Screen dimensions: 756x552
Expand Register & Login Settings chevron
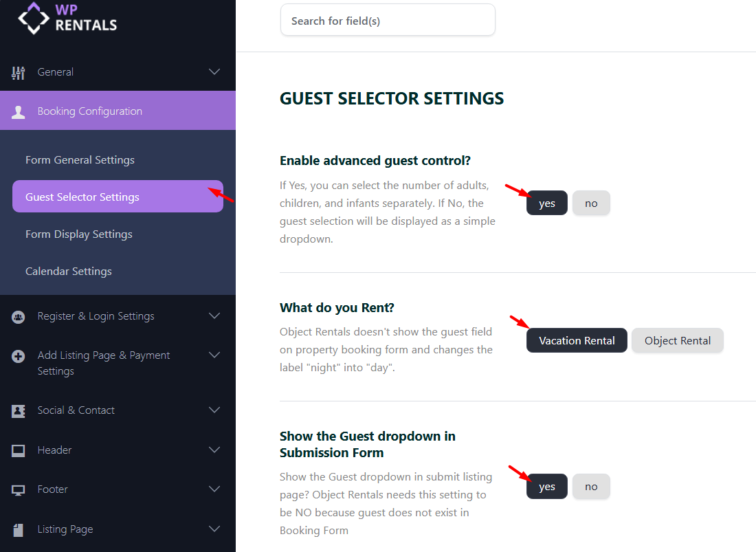click(214, 316)
